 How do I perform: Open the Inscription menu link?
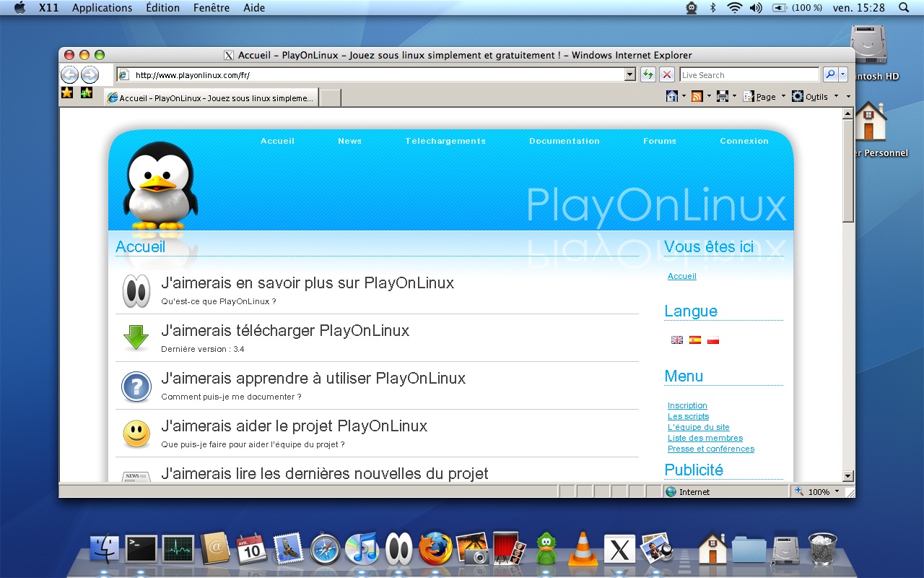687,405
